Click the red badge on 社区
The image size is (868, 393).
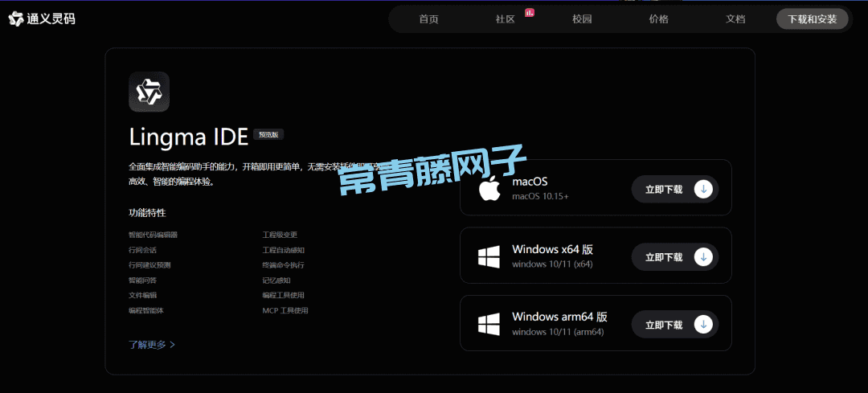[x=529, y=11]
